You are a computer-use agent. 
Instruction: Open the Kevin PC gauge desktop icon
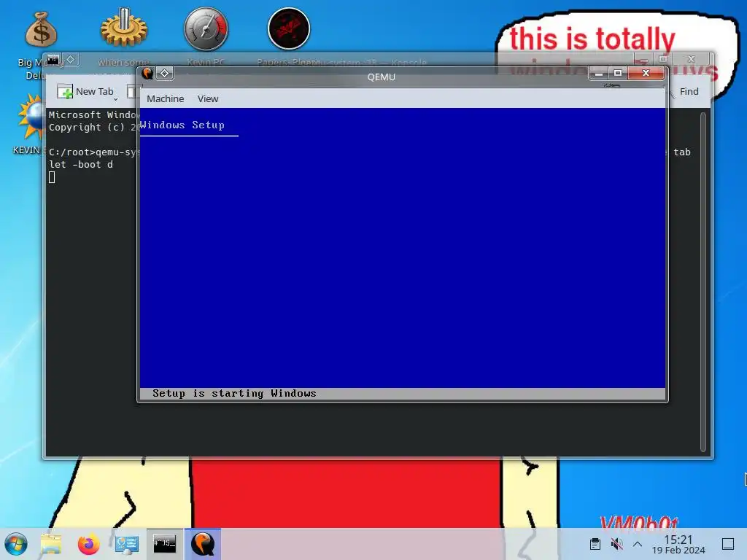coord(206,28)
